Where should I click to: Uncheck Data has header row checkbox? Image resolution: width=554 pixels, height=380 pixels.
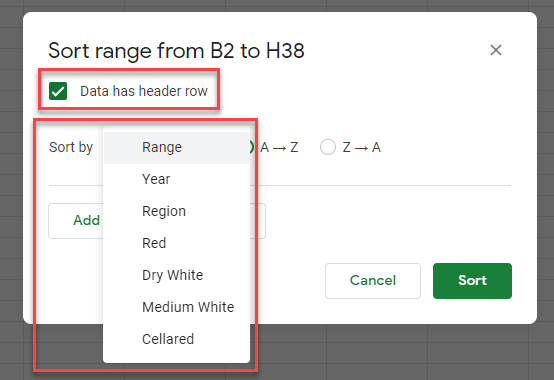[x=58, y=91]
